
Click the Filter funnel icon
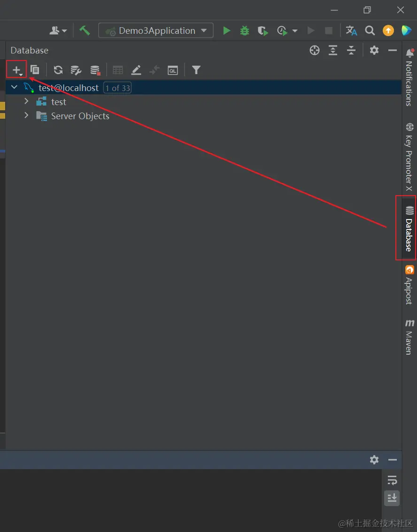click(196, 70)
